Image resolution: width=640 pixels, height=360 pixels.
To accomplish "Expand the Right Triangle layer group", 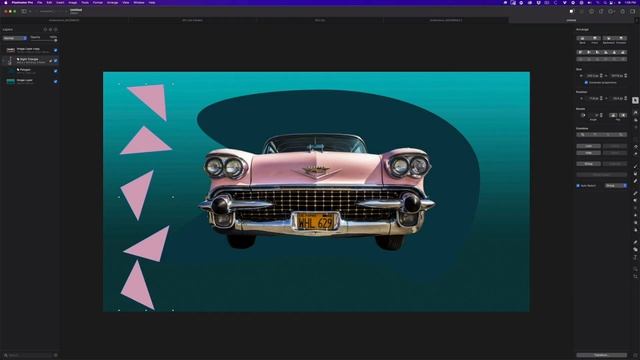I will click(3, 60).
